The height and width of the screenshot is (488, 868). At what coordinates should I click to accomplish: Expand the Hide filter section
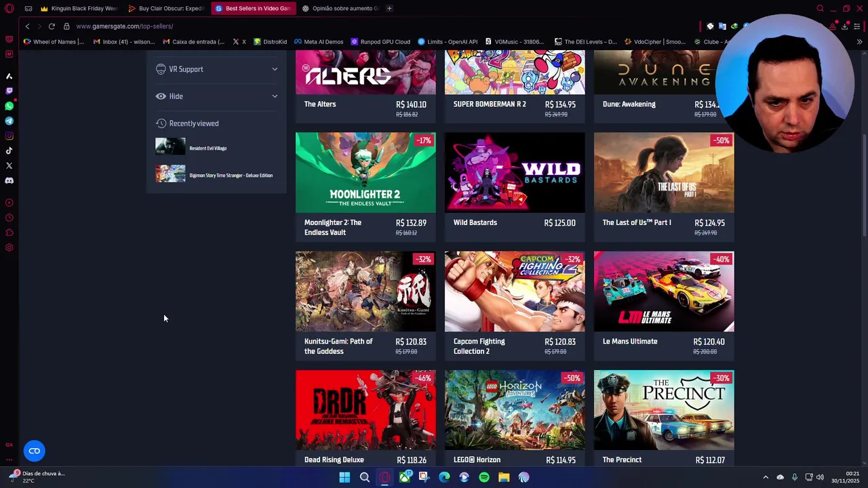[x=217, y=96]
